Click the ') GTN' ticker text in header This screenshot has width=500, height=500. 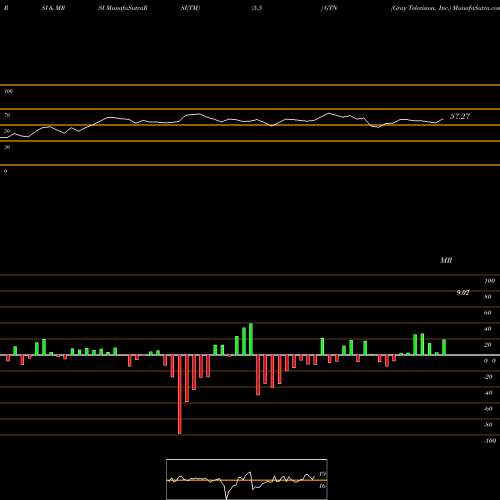pos(329,8)
